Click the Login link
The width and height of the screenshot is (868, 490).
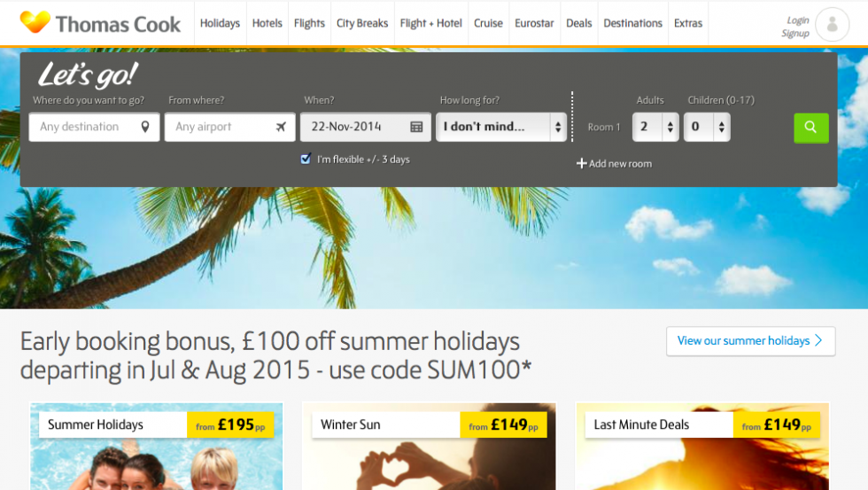(x=798, y=19)
